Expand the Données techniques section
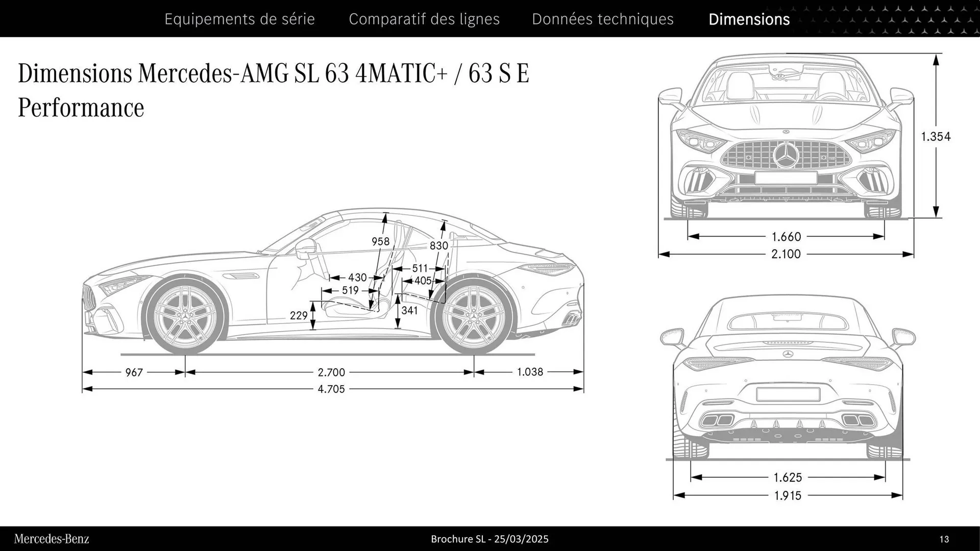Screen dimensions: 980x551 [603, 19]
